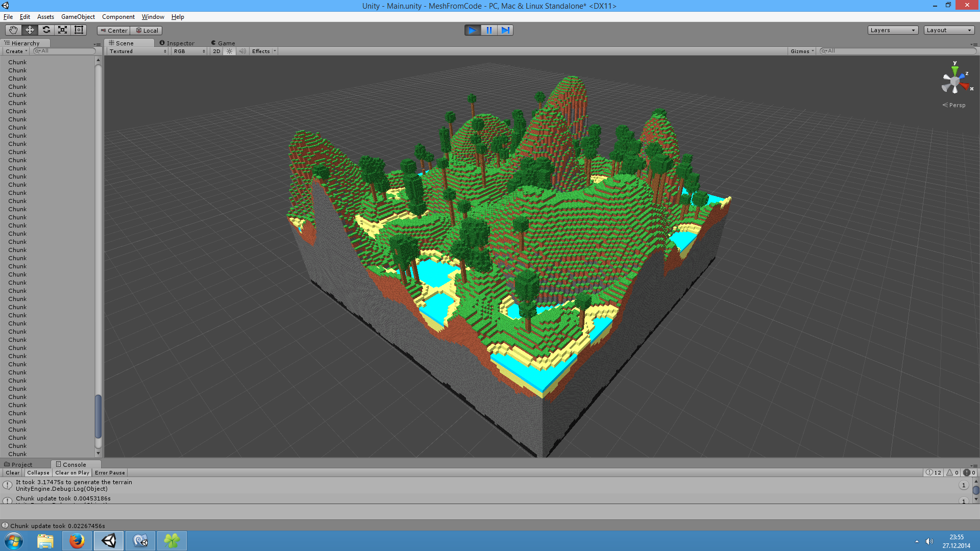Viewport: 980px width, 551px height.
Task: Toggle scene lighting sun icon
Action: pos(229,51)
